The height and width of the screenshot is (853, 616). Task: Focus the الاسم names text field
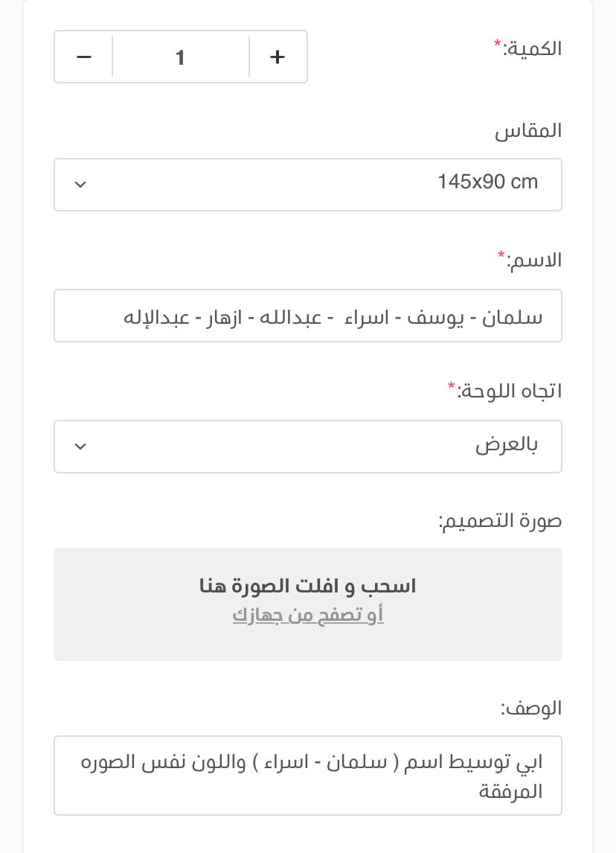[308, 316]
